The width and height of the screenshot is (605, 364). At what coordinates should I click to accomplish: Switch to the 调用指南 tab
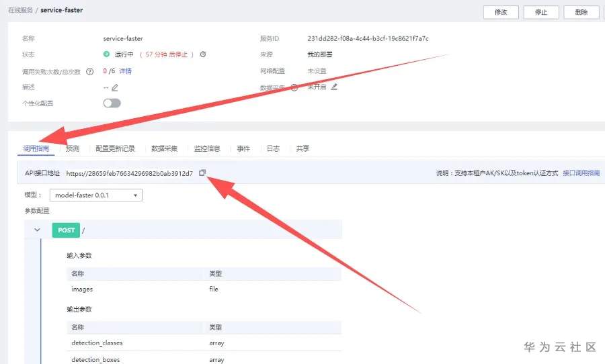coord(36,148)
